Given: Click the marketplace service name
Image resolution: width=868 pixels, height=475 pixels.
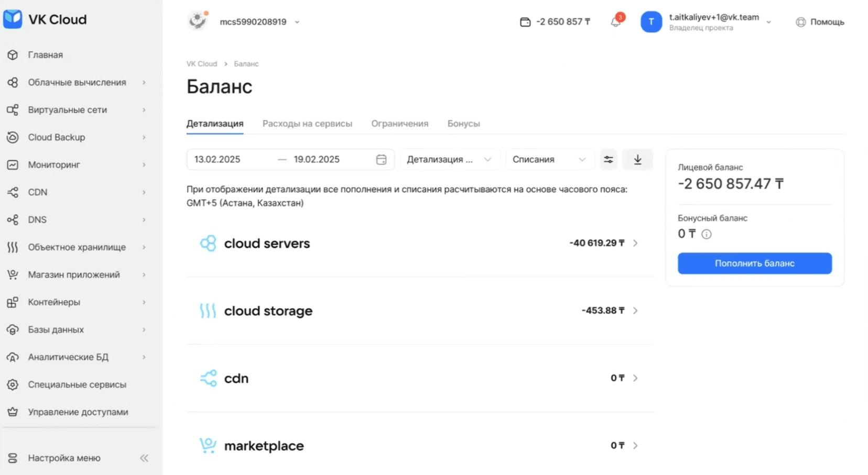Looking at the screenshot, I should pyautogui.click(x=264, y=446).
